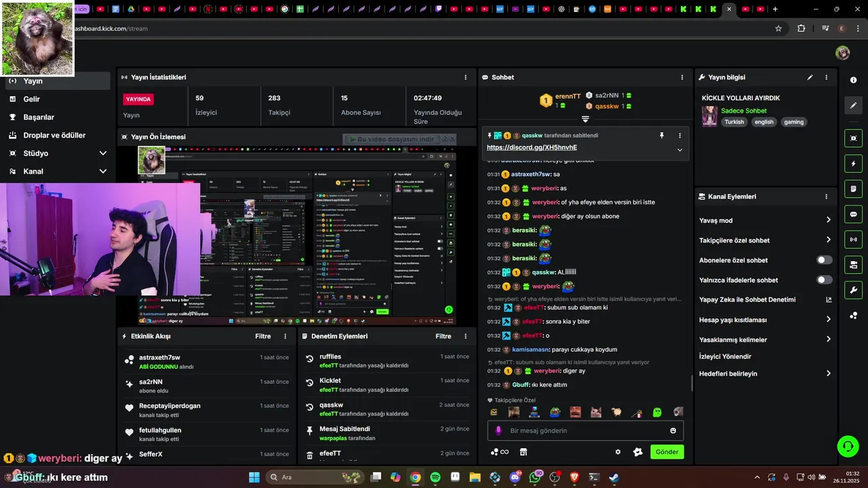Open Steam from the taskbar
The height and width of the screenshot is (488, 868).
point(614,477)
